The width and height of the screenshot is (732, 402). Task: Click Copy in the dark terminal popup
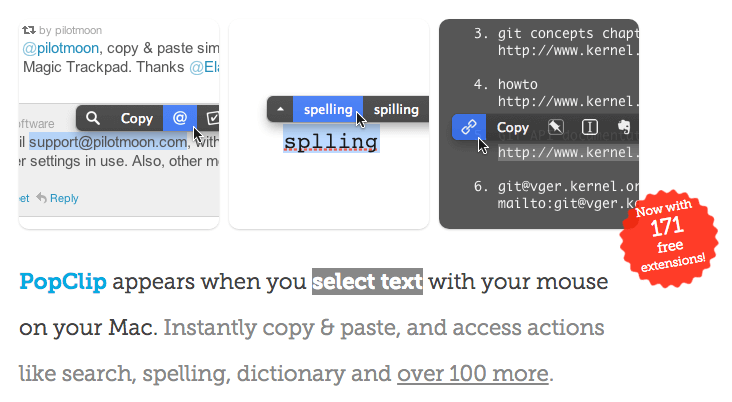tap(513, 127)
